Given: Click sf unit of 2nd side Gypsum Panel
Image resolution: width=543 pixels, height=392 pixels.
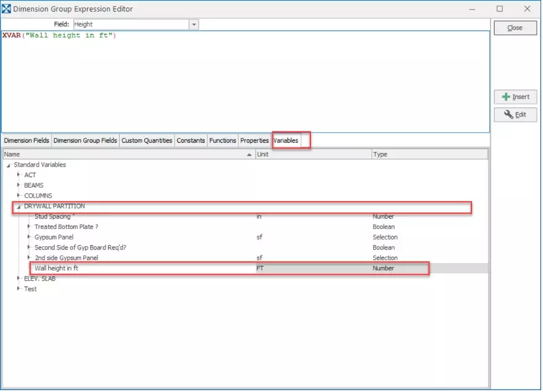Looking at the screenshot, I should click(259, 258).
